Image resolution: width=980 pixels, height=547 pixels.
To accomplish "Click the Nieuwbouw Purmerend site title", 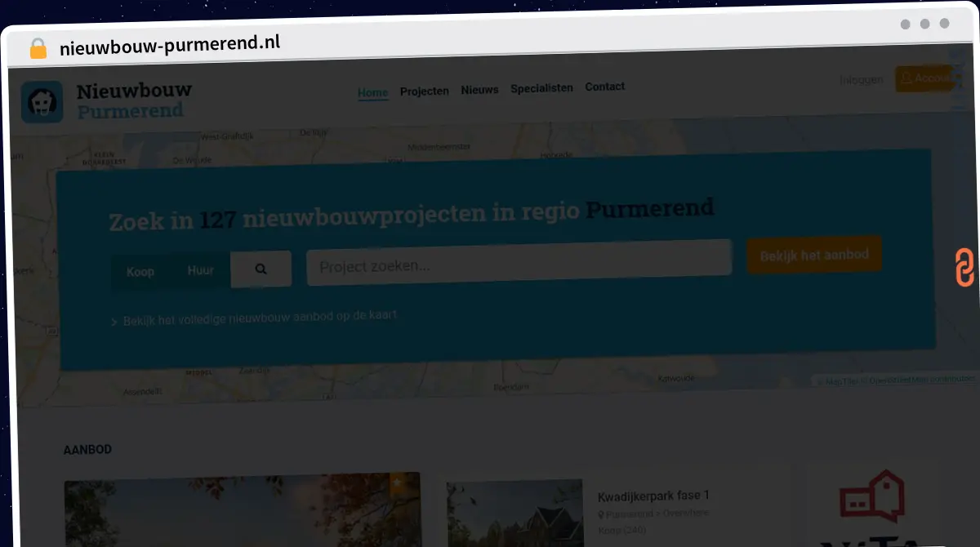I will pos(135,100).
